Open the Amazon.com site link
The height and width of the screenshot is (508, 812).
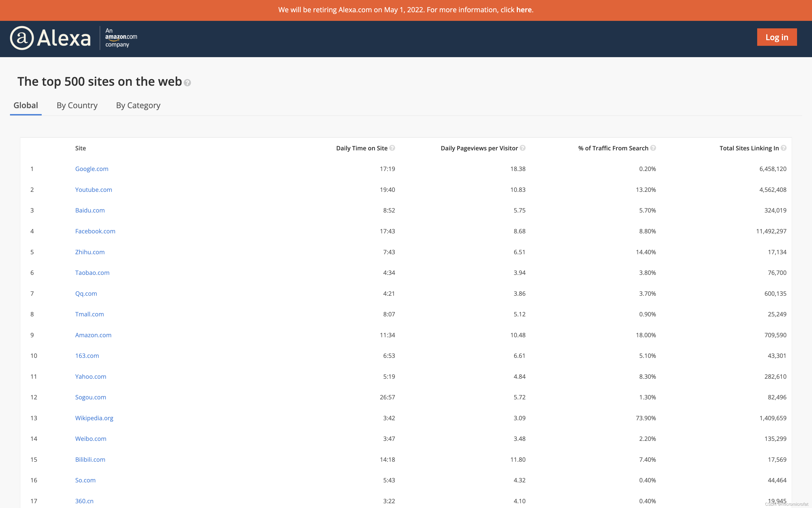[93, 335]
